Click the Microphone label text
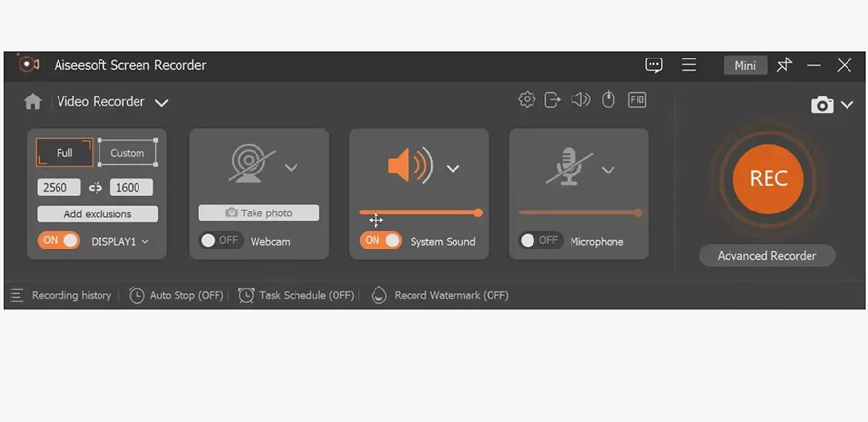Screen dimensions: 868x422 [x=597, y=241]
